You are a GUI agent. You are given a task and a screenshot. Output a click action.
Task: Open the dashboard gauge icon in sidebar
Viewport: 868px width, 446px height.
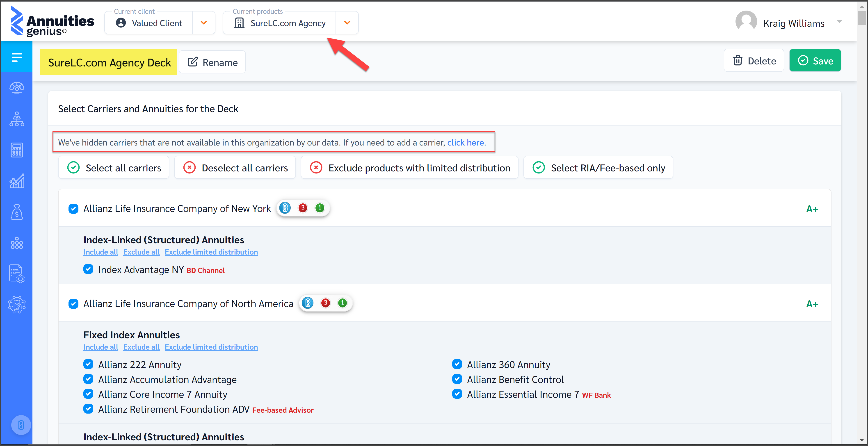click(x=17, y=88)
